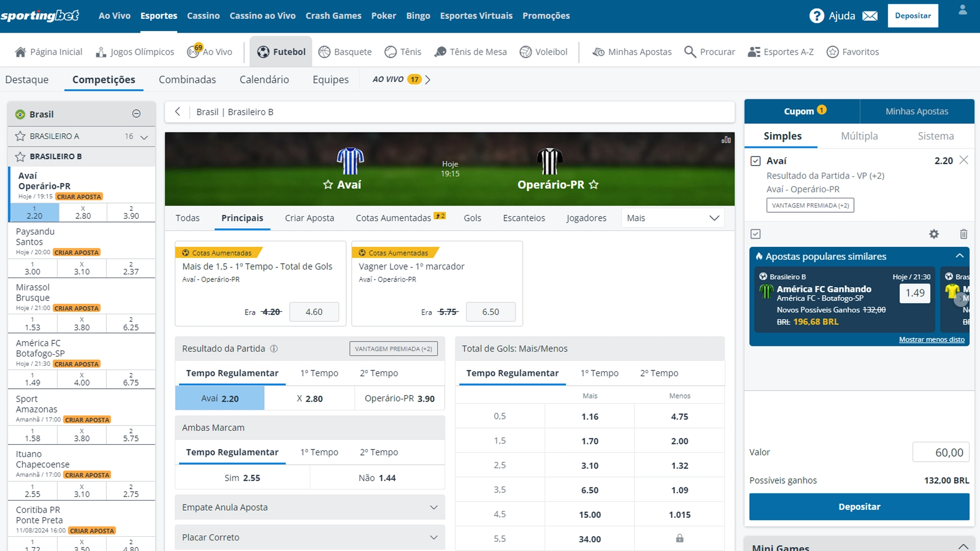Collapse Brasil with the minus control
This screenshot has height=551, width=980.
[136, 114]
